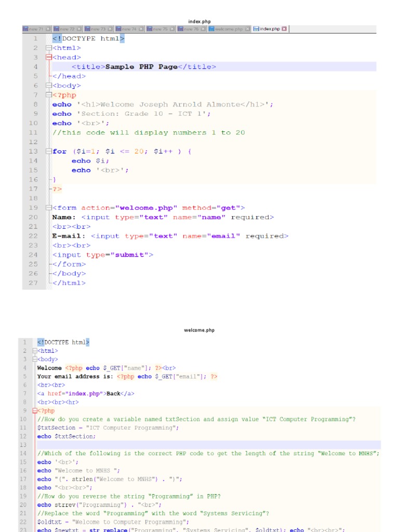
Task: Close the new 71 tab via its X
Action: (48, 29)
